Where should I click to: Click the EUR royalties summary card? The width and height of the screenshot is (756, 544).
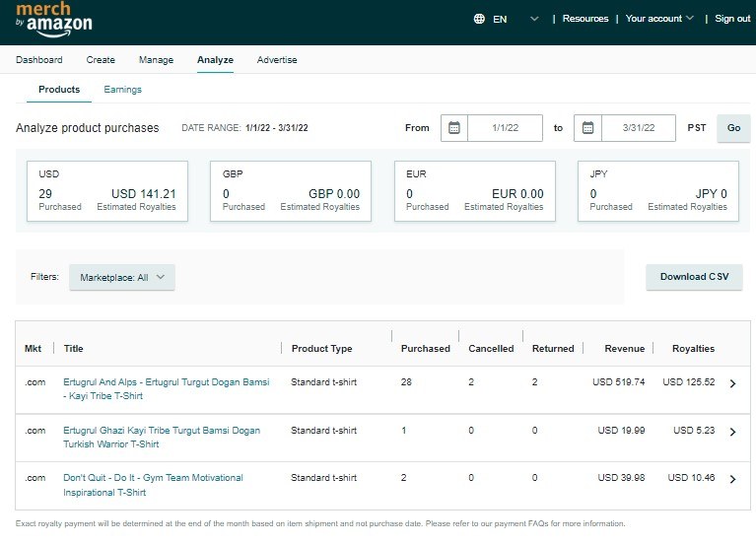[475, 191]
